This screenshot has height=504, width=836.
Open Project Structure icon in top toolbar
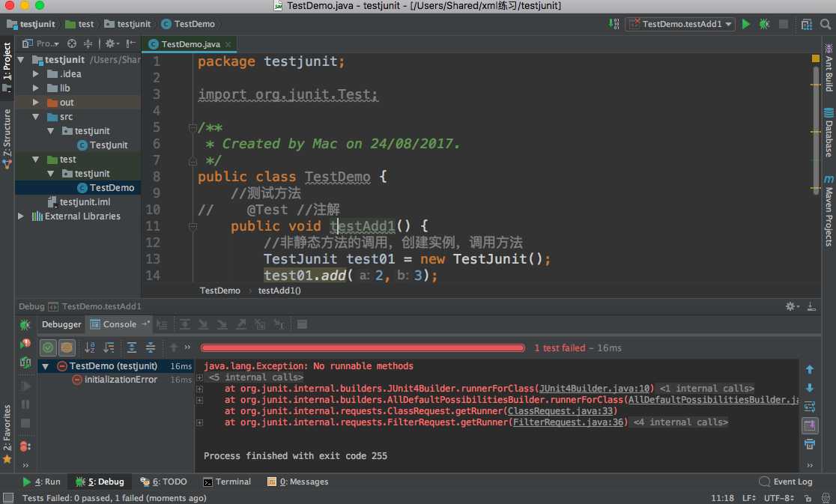(806, 24)
